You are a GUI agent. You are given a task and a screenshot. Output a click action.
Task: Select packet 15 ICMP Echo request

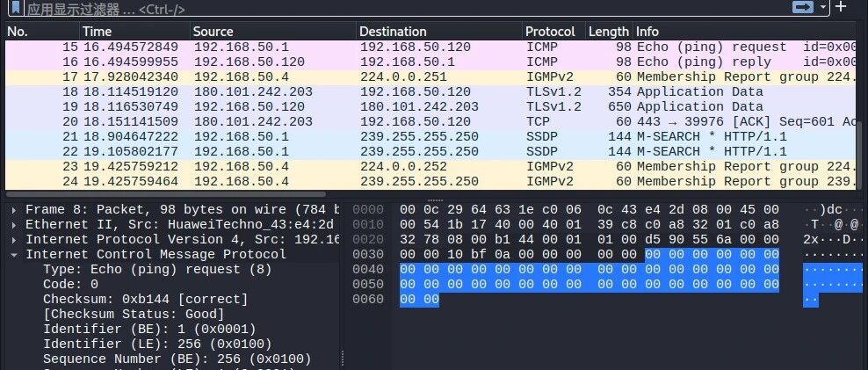click(x=430, y=47)
